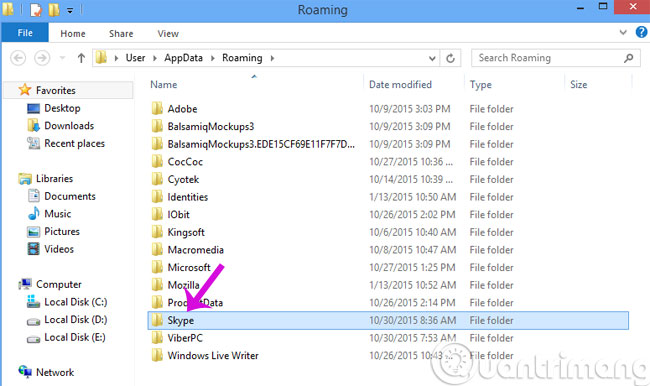Select the Microsoft folder icon
Image resolution: width=650 pixels, height=386 pixels.
(158, 267)
